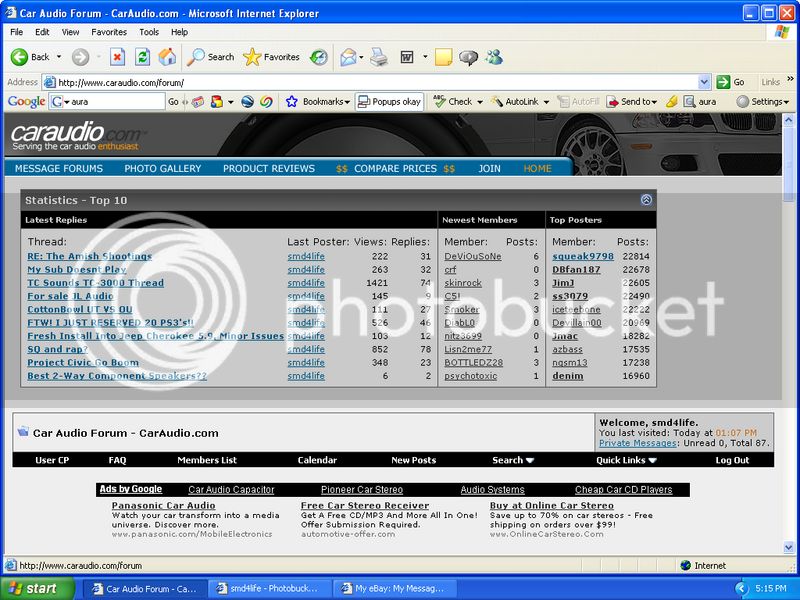
Task: Open Members List in forum navbar
Action: (207, 460)
